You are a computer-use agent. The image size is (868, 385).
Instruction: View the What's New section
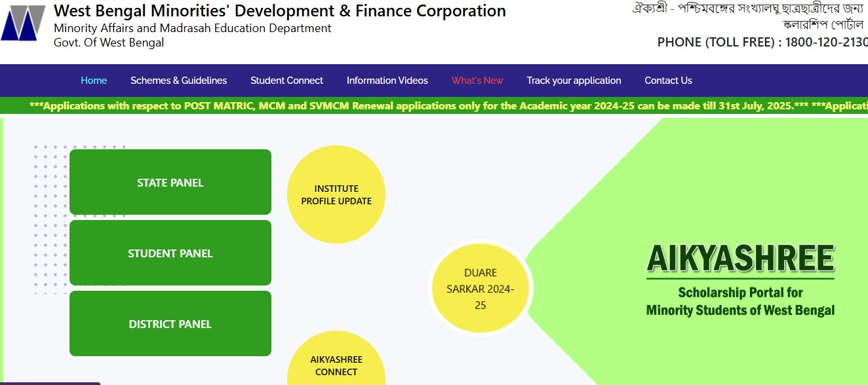477,81
